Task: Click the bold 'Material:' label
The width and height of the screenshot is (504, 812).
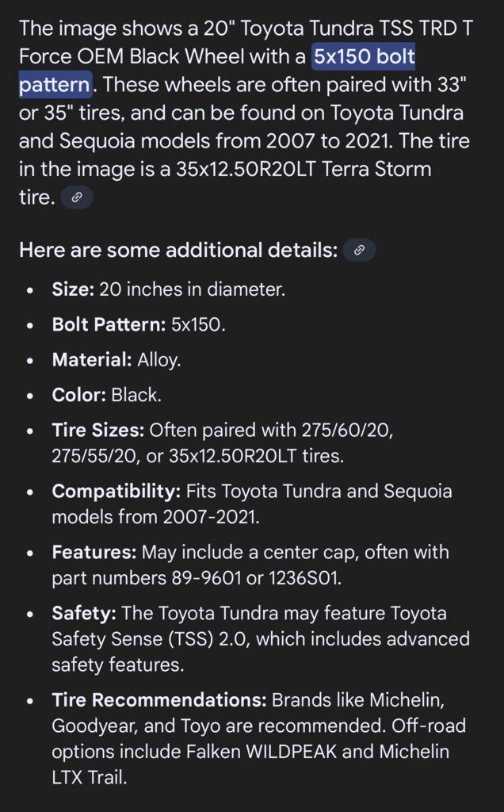Action: [92, 359]
